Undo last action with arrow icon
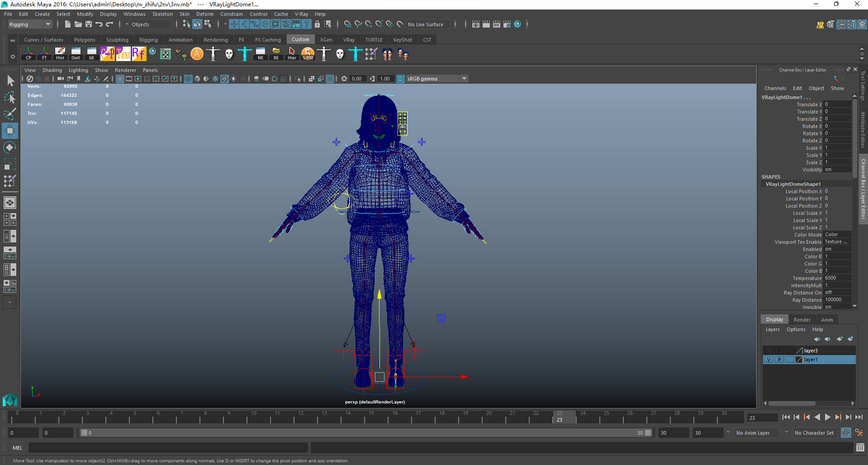The height and width of the screenshot is (465, 868). pyautogui.click(x=99, y=24)
